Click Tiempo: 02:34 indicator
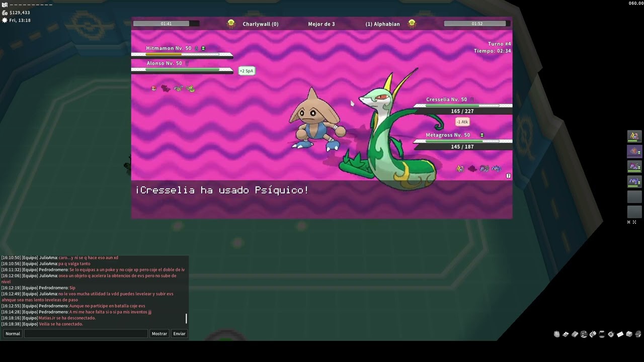Image resolution: width=644 pixels, height=362 pixels. tap(493, 51)
